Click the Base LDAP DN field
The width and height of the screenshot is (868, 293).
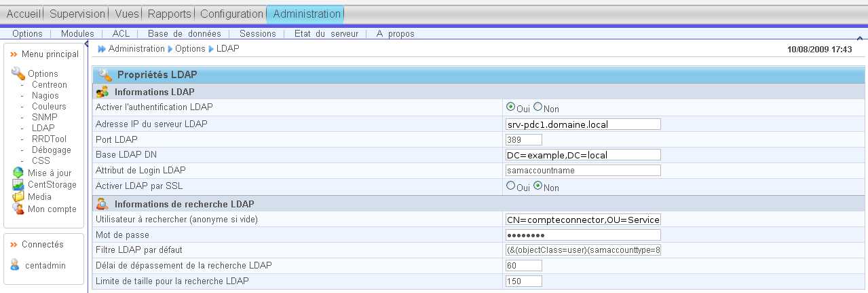click(583, 155)
